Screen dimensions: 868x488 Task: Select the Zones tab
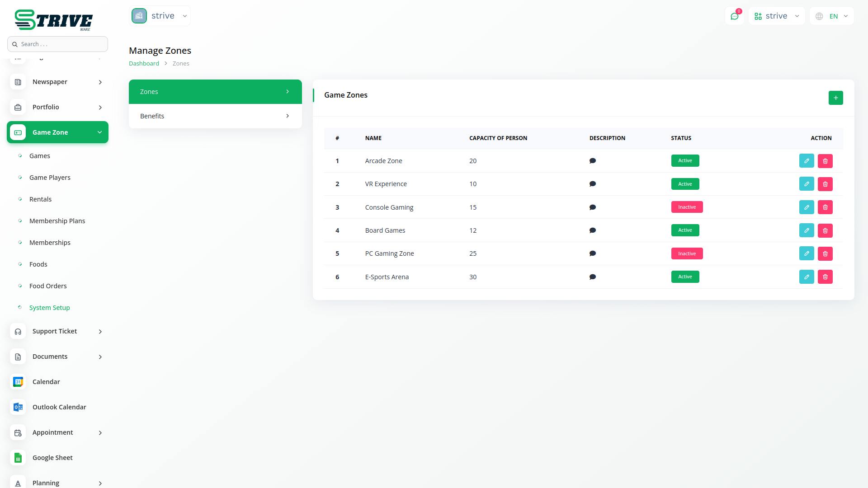point(215,92)
